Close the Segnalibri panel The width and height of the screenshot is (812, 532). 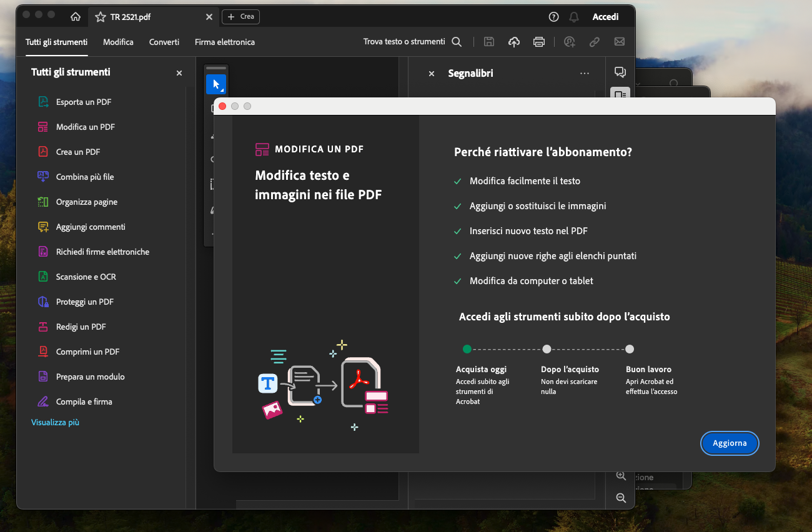[x=431, y=74]
